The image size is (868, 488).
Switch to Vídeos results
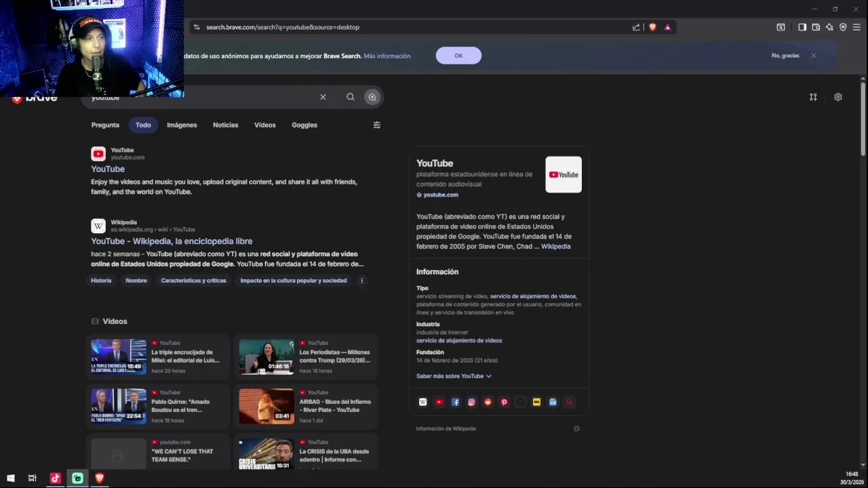265,125
